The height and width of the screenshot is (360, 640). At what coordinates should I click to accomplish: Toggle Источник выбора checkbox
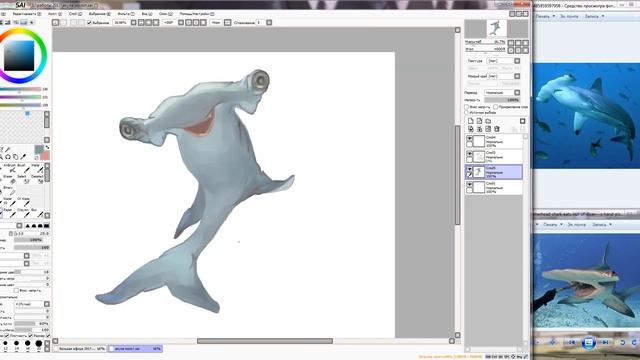tap(467, 112)
